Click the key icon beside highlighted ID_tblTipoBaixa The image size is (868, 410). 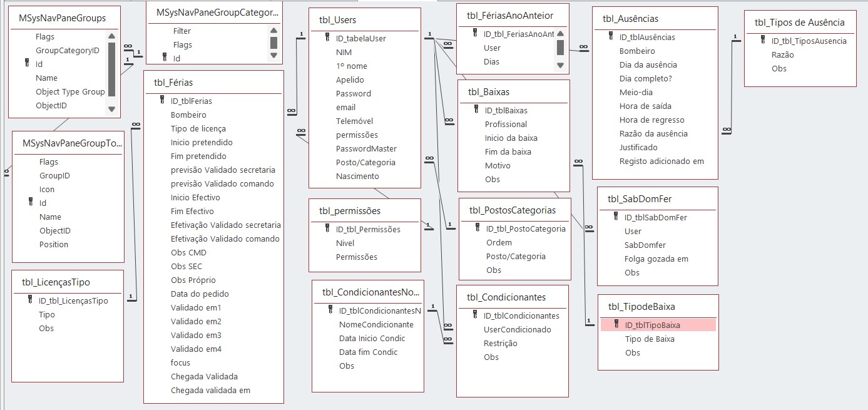[616, 324]
